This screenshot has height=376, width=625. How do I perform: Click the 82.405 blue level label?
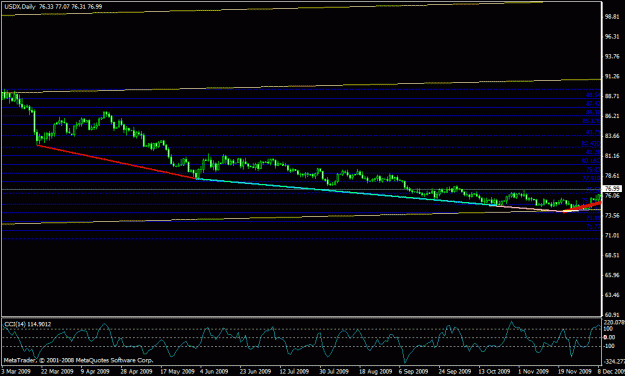(591, 143)
